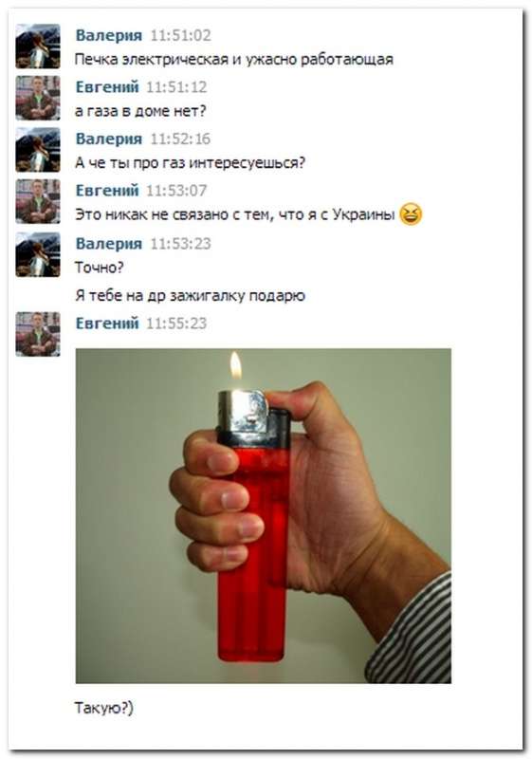Click the name Валерия at 11:52:16
Image resolution: width=532 pixels, height=759 pixels.
pos(109,139)
